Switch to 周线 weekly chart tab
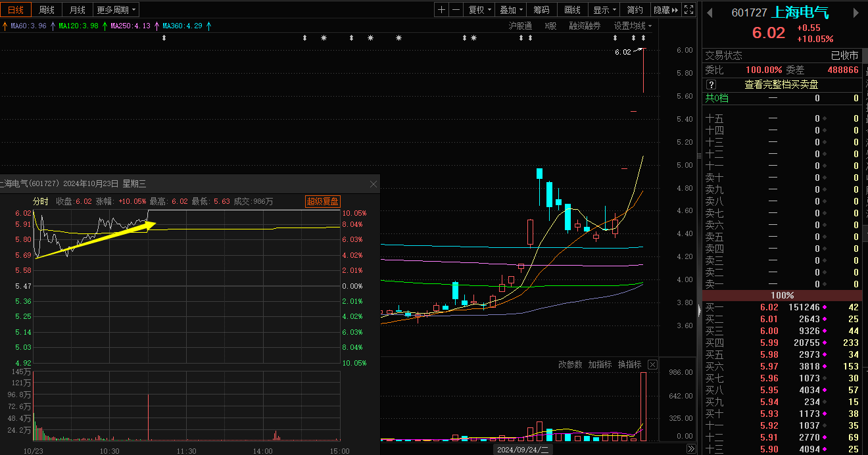The image size is (868, 455). (x=46, y=10)
